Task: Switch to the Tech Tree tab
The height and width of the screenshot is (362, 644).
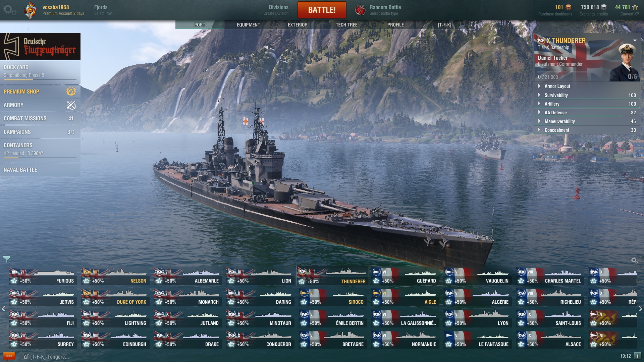Action: [346, 25]
